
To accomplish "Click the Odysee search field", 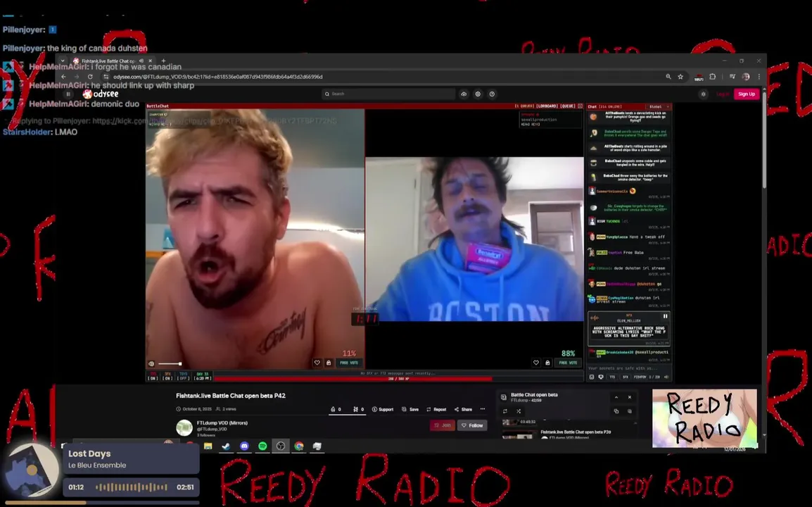I will point(388,94).
